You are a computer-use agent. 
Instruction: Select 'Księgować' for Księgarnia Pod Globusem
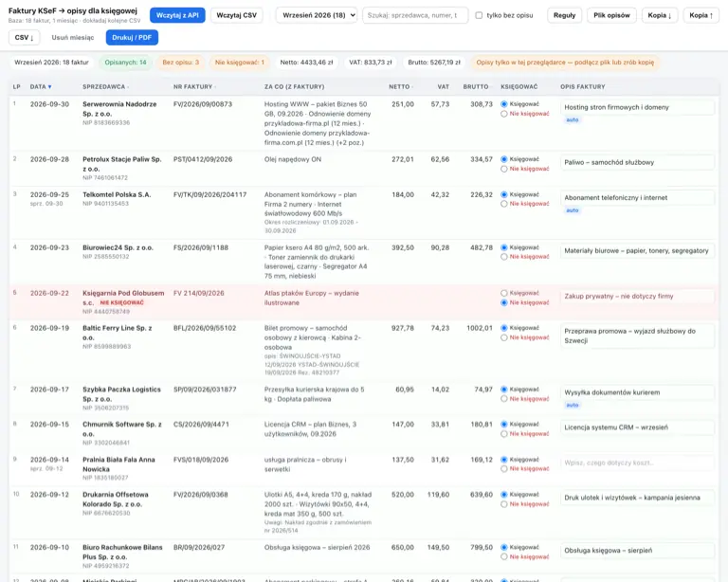pos(503,293)
